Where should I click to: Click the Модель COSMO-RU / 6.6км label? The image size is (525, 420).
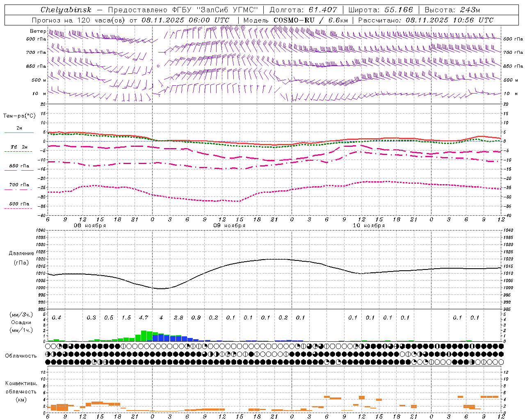296,20
